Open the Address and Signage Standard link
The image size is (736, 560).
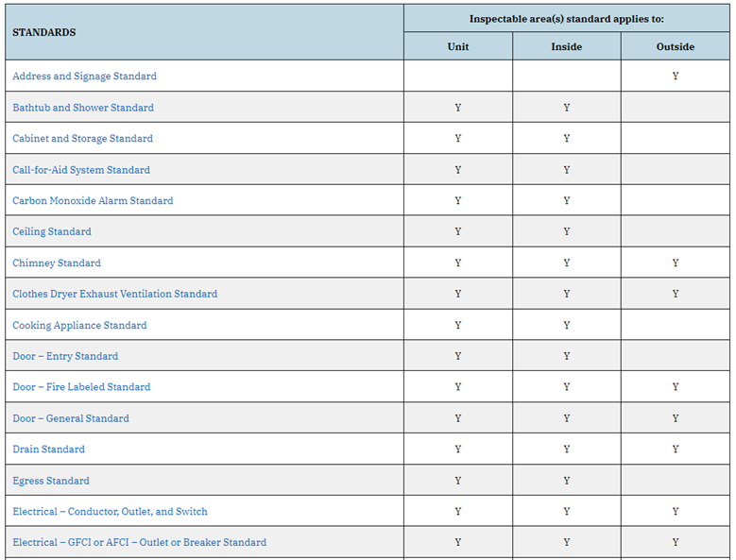coord(84,76)
